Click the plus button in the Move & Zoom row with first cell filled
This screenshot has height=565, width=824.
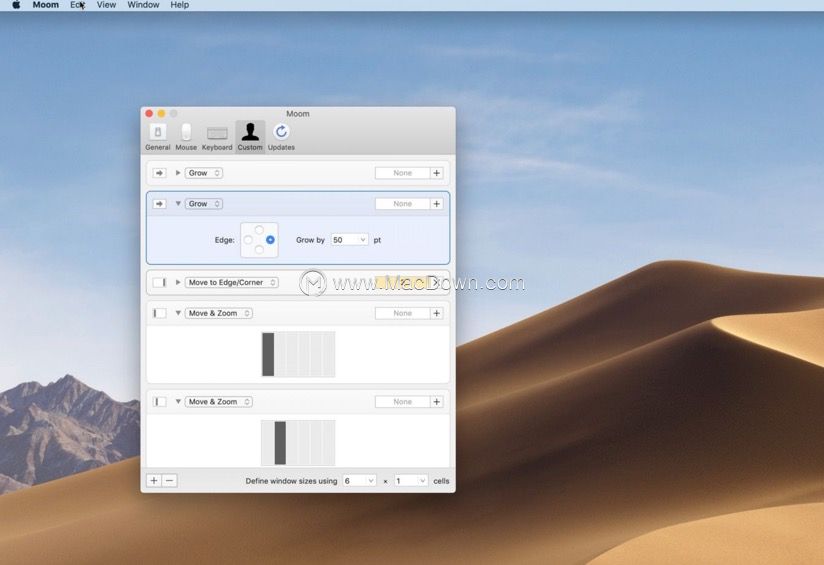437,313
